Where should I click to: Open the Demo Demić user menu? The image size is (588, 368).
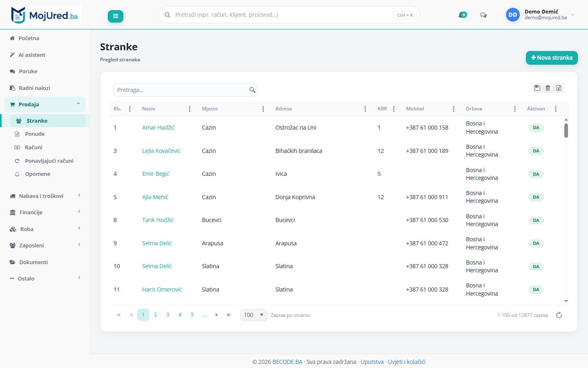click(540, 15)
